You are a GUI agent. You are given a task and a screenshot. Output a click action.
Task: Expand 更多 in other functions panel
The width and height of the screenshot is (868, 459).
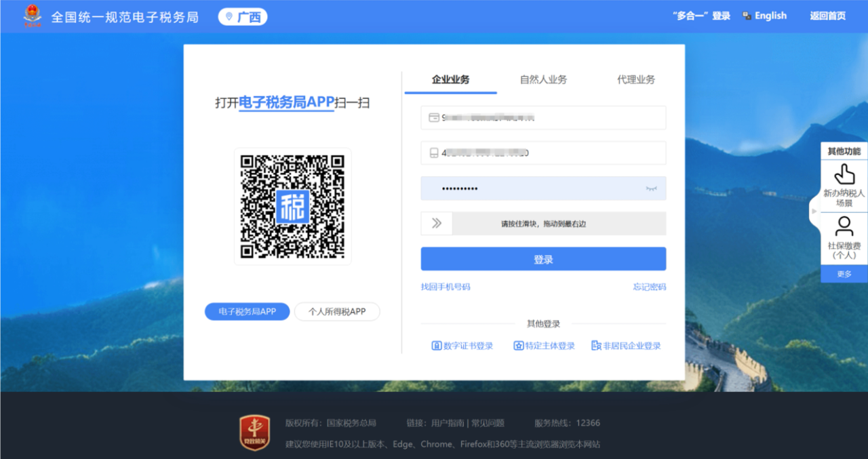[844, 274]
